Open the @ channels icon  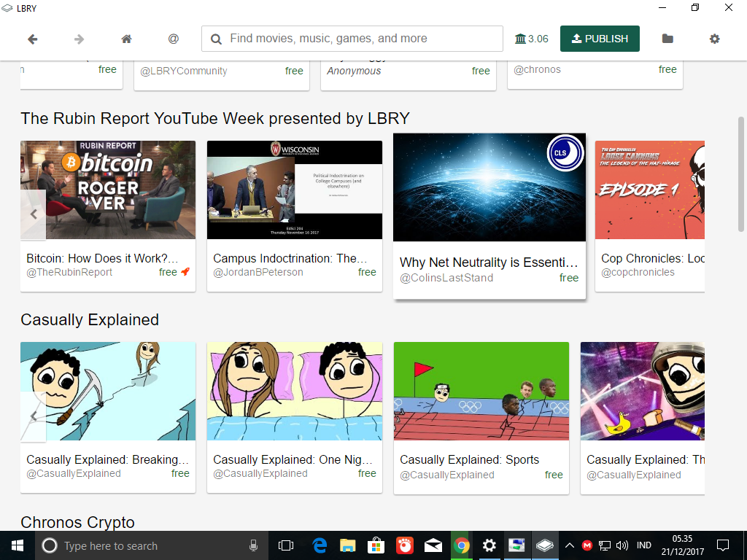tap(174, 39)
